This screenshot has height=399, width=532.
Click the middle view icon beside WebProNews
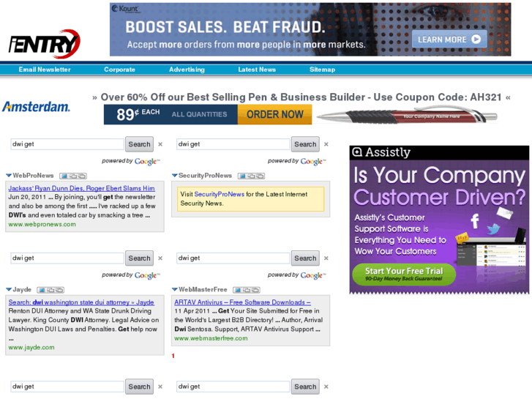pyautogui.click(x=73, y=176)
